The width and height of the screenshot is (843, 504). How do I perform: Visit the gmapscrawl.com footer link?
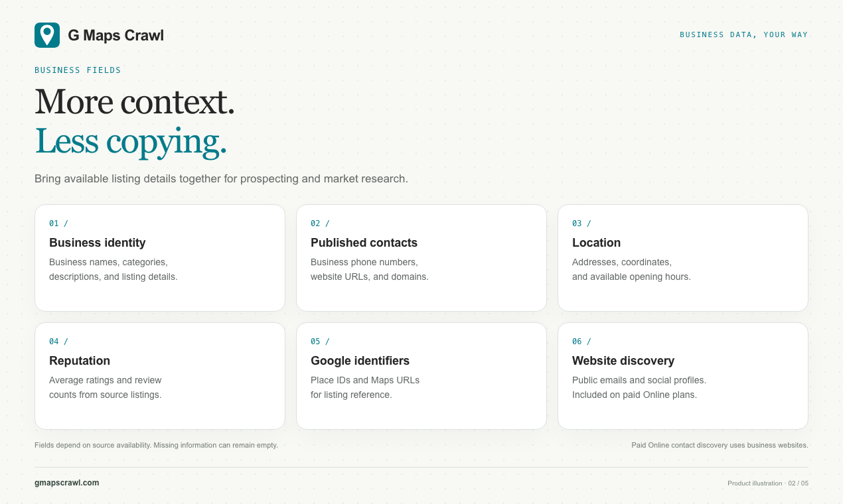[x=67, y=483]
